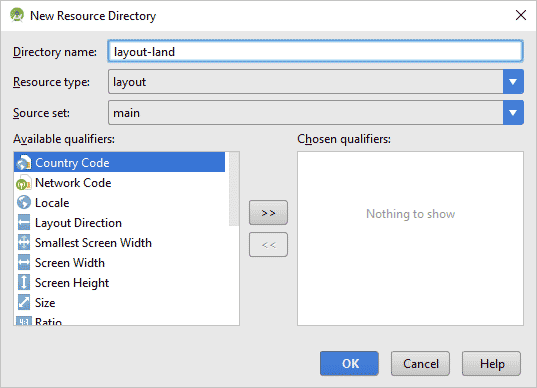Image resolution: width=537 pixels, height=388 pixels.
Task: Click the Android Studio title bar icon
Action: 17,15
